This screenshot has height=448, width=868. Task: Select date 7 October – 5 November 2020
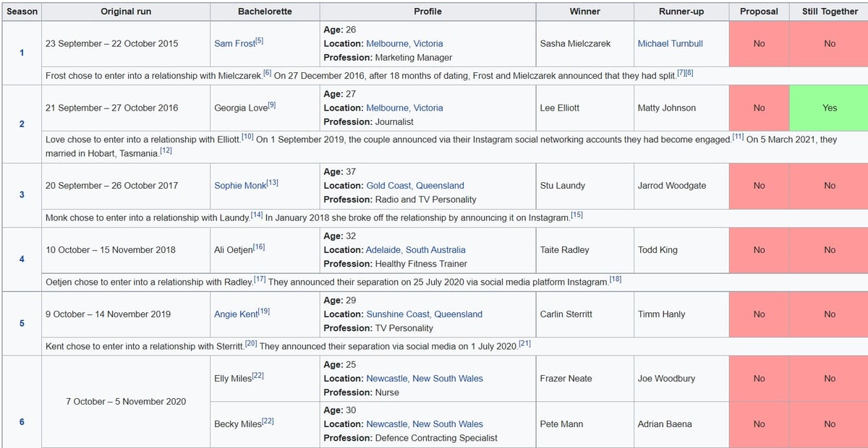click(126, 402)
